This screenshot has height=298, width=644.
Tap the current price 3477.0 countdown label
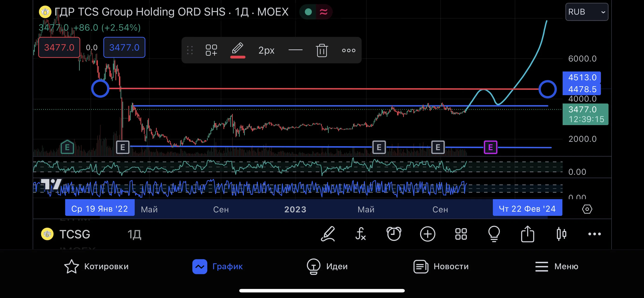click(586, 114)
